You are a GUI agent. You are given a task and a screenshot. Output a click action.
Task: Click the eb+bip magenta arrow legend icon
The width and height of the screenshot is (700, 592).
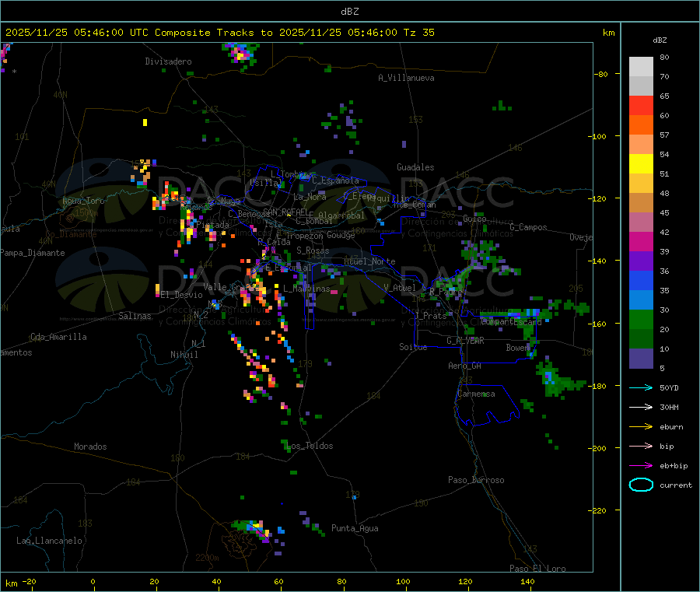pyautogui.click(x=641, y=466)
